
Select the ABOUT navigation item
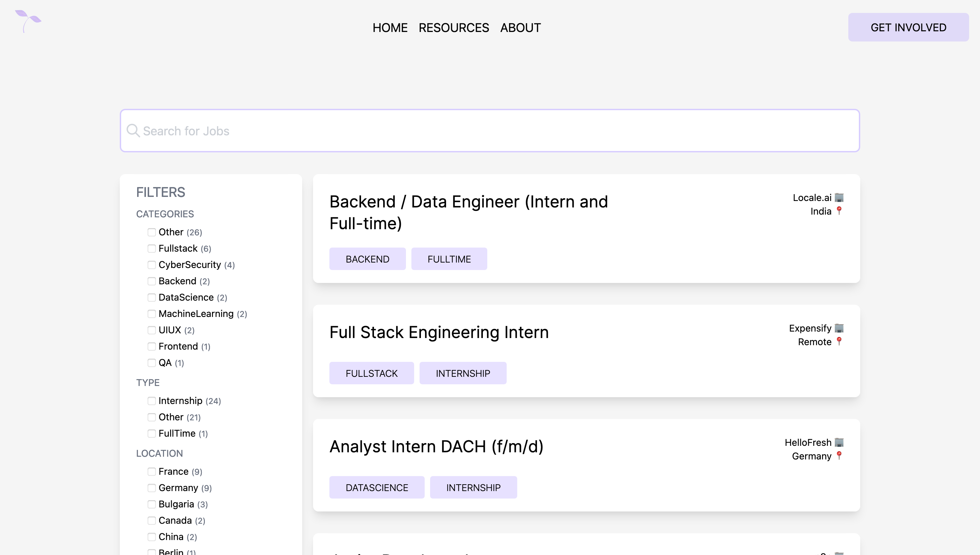point(521,28)
